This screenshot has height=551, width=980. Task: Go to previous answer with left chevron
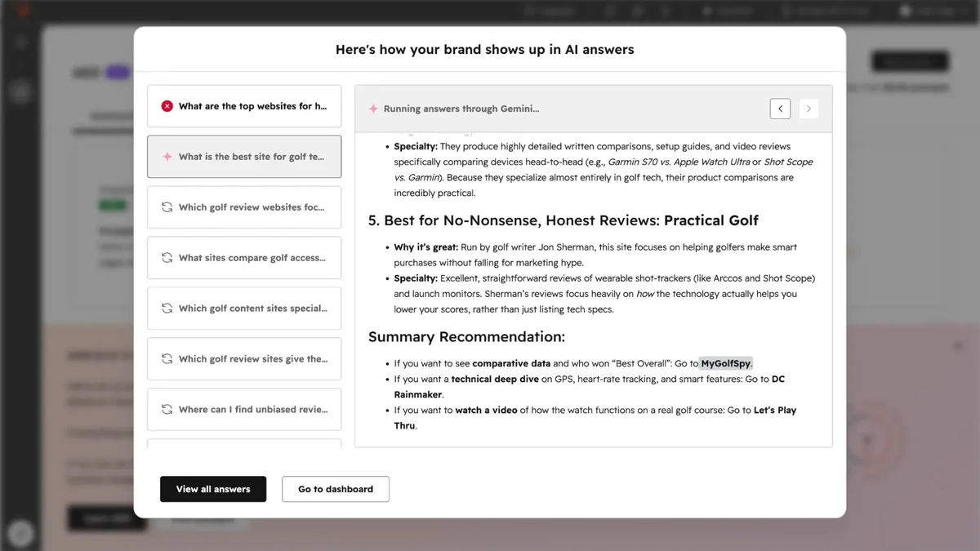pos(780,109)
